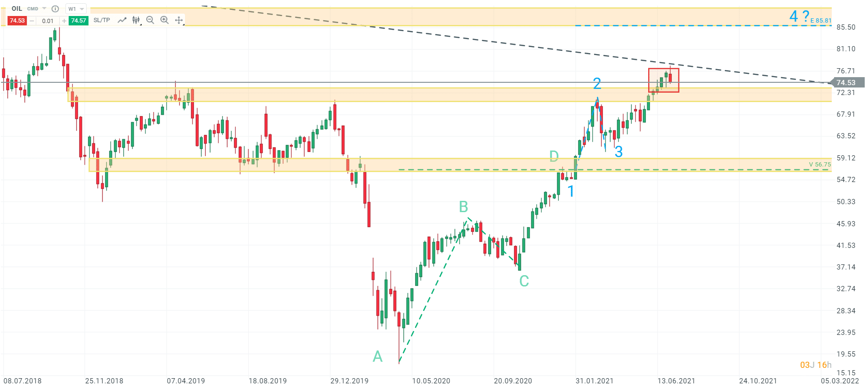This screenshot has height=389, width=868.
Task: Click the OIL symbol name
Action: tap(17, 8)
